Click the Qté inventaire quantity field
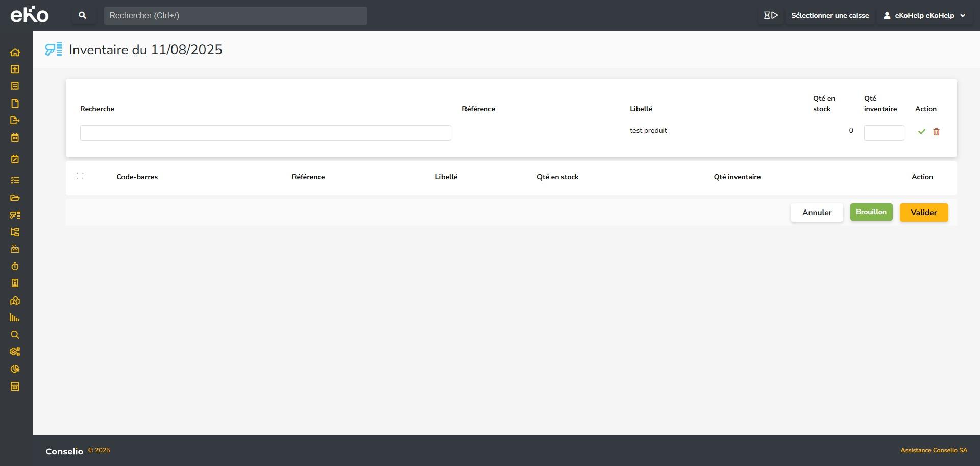Screen dimensions: 980x466 (x=884, y=133)
